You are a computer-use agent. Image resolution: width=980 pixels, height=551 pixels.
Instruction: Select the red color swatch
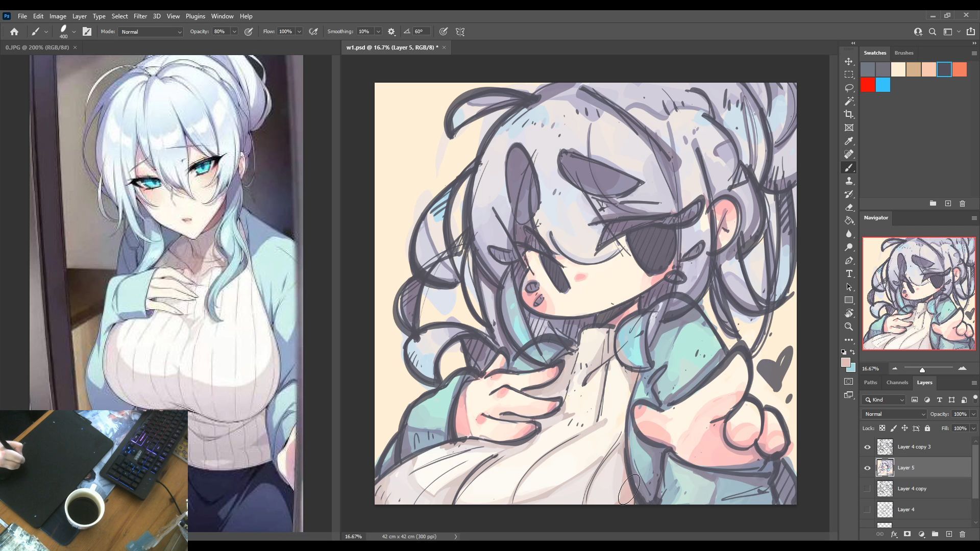coord(868,85)
